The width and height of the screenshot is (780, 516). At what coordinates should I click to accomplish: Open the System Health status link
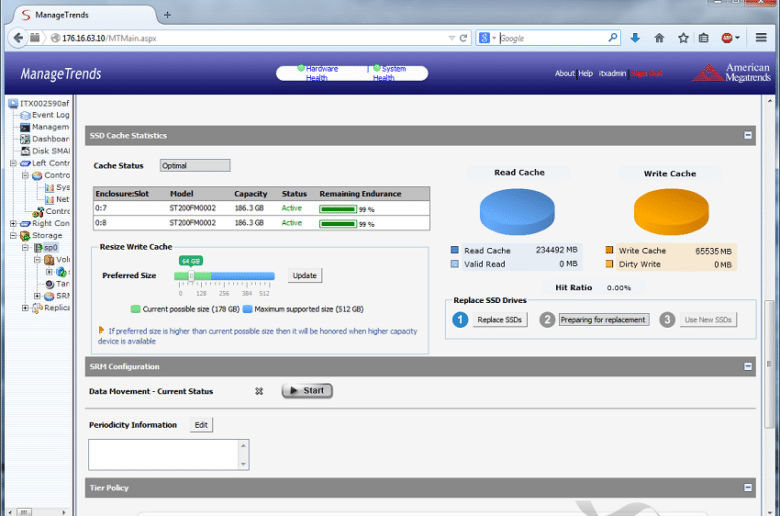point(389,73)
